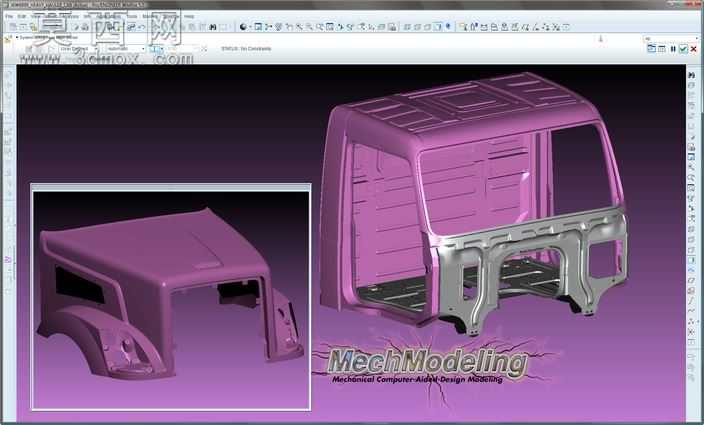Click the Refit view icon
This screenshot has width=704, height=425.
pos(320,27)
